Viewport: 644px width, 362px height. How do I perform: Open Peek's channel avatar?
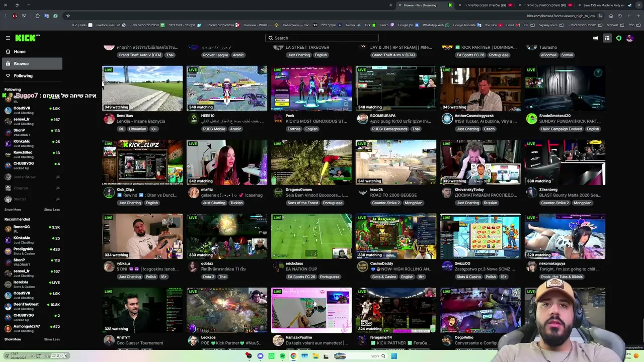pos(278,119)
